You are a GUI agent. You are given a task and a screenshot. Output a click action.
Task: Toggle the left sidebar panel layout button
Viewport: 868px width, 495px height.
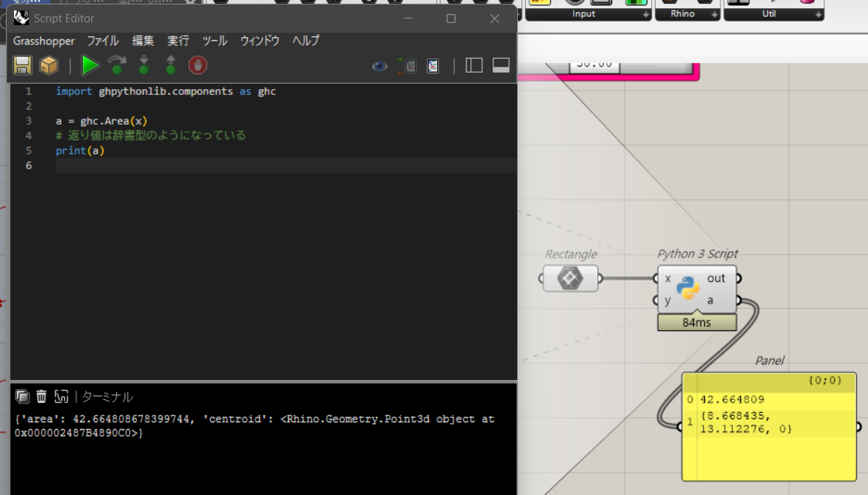click(474, 66)
